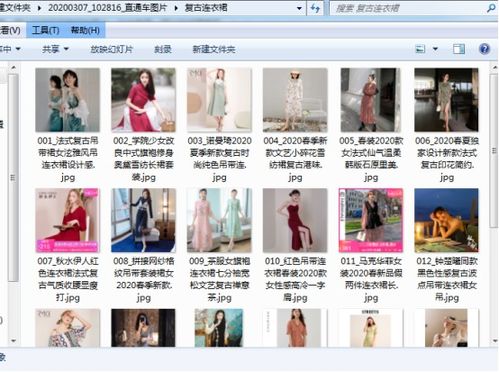
Task: Click the change view icon
Action: click(x=420, y=49)
